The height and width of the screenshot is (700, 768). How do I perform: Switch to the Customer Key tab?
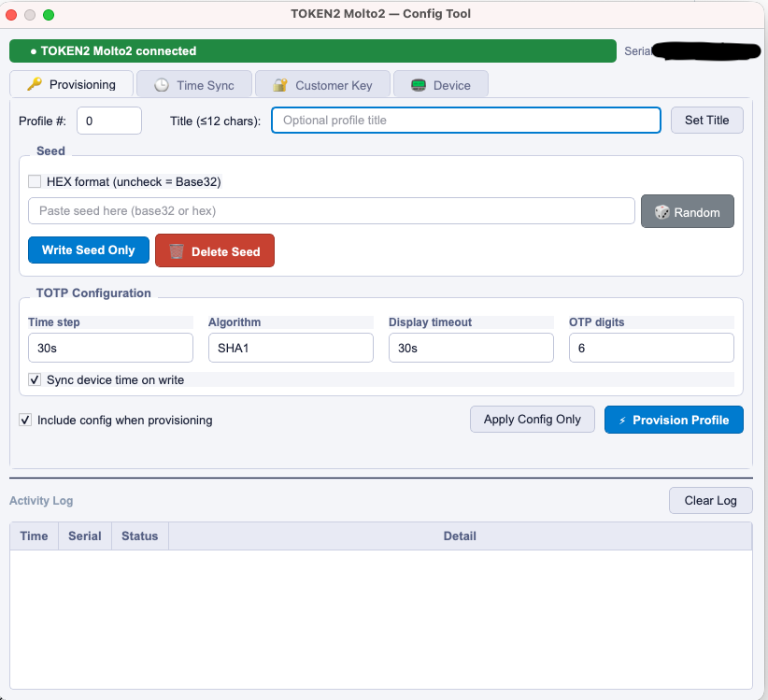[x=322, y=85]
